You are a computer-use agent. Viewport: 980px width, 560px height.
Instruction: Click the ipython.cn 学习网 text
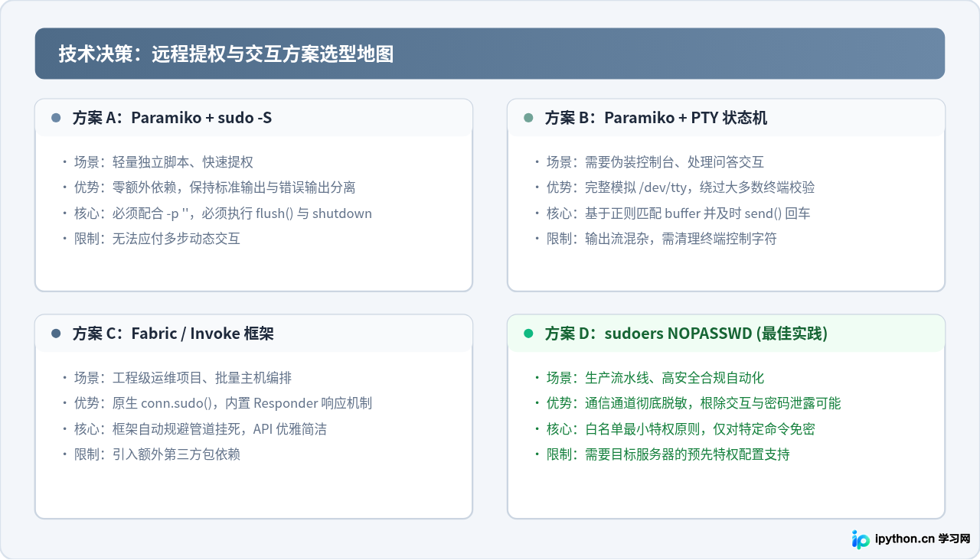click(x=923, y=539)
